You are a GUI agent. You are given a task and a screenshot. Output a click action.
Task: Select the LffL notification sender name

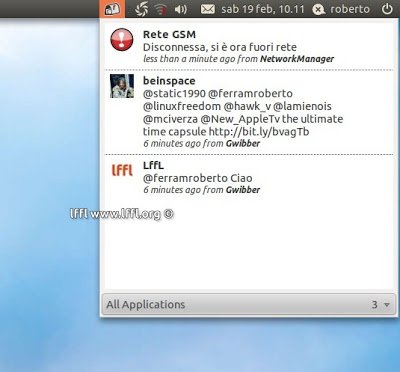(153, 165)
